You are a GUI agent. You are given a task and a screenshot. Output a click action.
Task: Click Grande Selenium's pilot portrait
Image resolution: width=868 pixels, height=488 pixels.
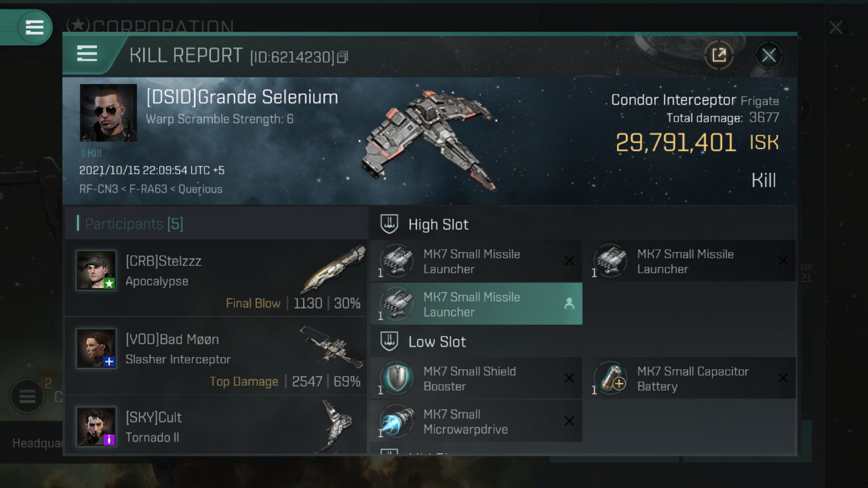(108, 113)
